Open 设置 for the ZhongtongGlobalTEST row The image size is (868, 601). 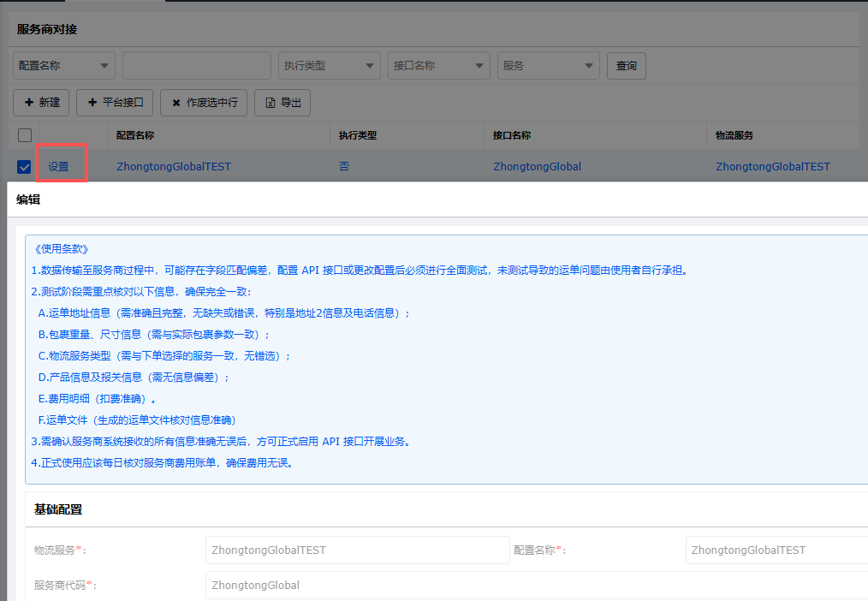(x=59, y=166)
